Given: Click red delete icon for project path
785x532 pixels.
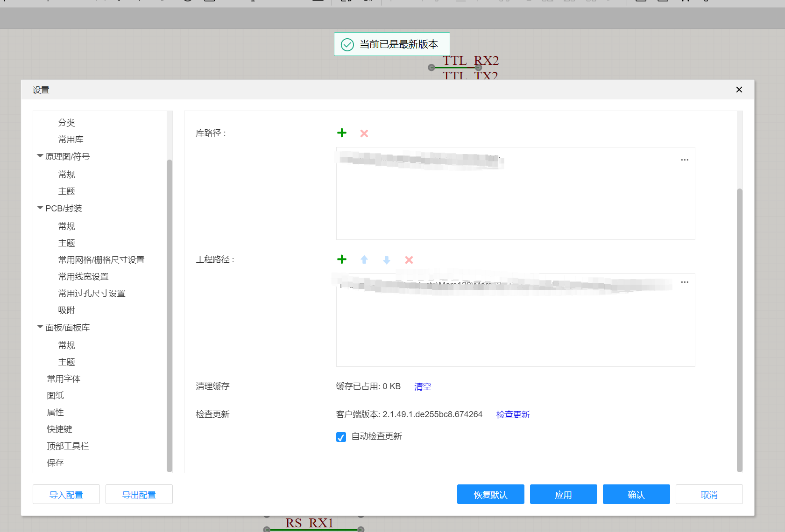Looking at the screenshot, I should [409, 260].
